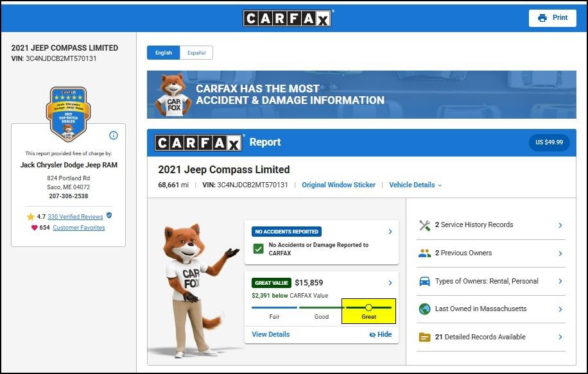Open Last Owned in Massachusetts chevron
Screen dimensions: 588x374
560,309
